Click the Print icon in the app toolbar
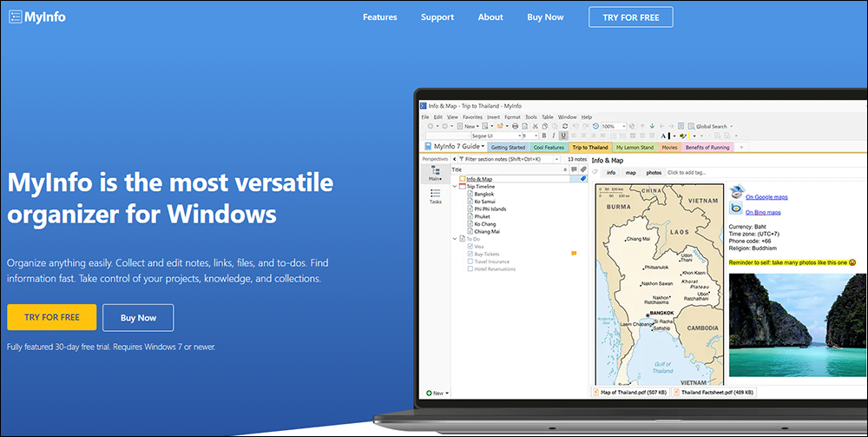868x437 pixels. (x=515, y=126)
